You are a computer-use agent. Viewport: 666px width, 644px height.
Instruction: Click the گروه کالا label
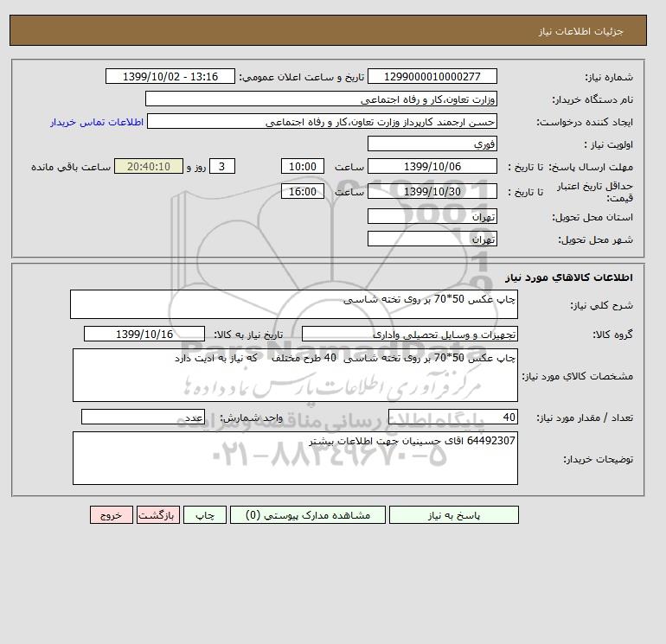click(x=612, y=335)
